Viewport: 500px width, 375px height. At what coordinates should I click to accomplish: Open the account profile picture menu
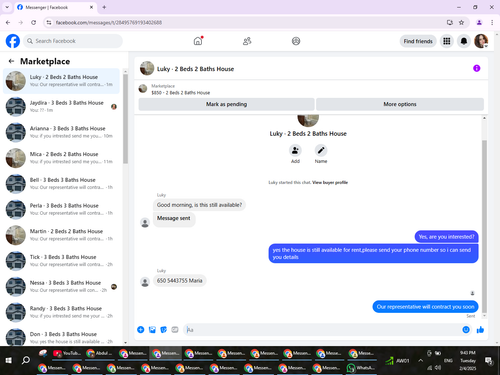481,41
